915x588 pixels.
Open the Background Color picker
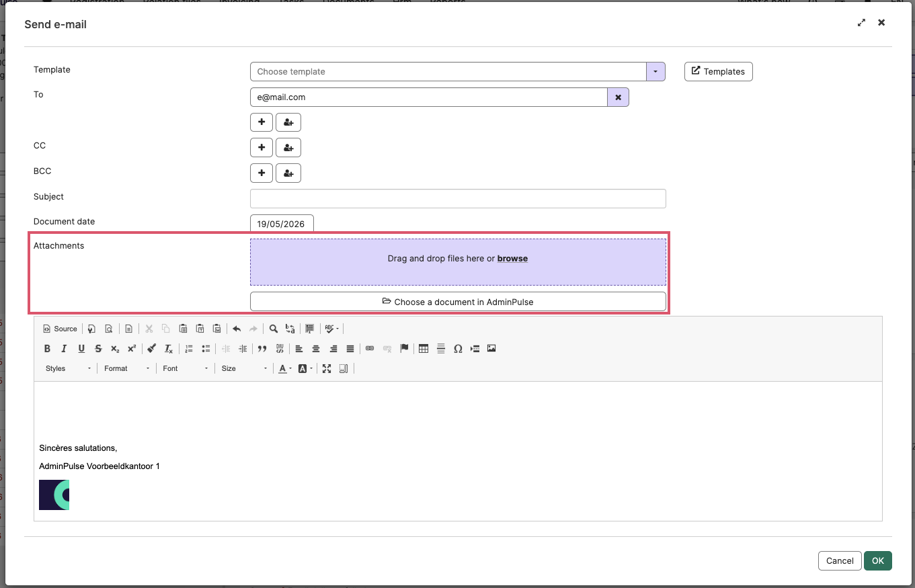[x=305, y=368]
